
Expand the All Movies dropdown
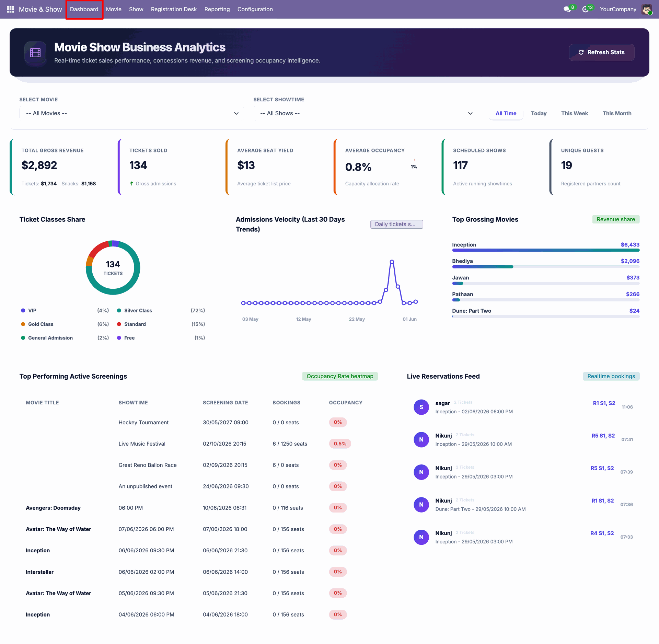coord(131,113)
